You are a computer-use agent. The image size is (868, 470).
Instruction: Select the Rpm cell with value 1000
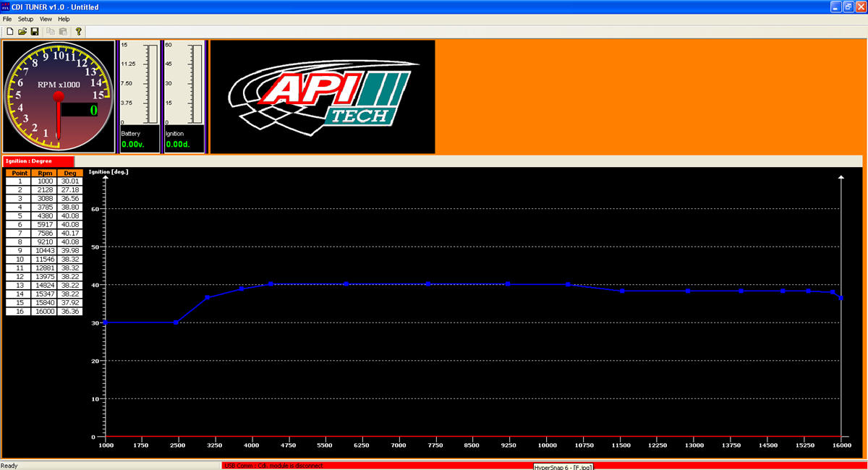tap(46, 181)
